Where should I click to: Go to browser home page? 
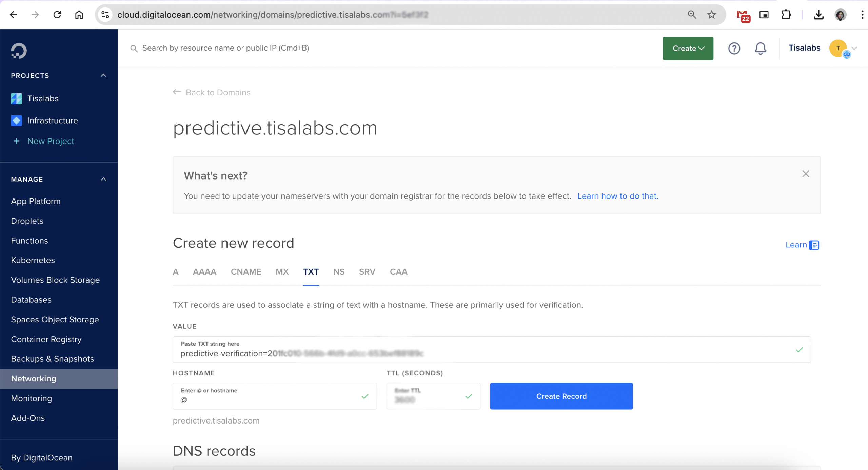79,15
